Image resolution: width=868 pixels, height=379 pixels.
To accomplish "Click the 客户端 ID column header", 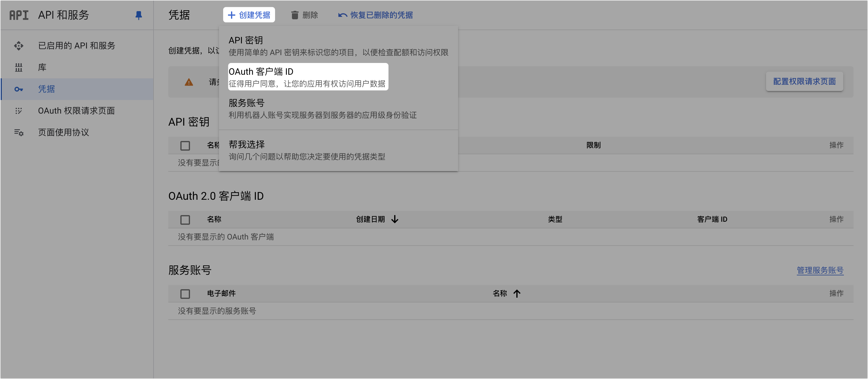I will point(712,219).
